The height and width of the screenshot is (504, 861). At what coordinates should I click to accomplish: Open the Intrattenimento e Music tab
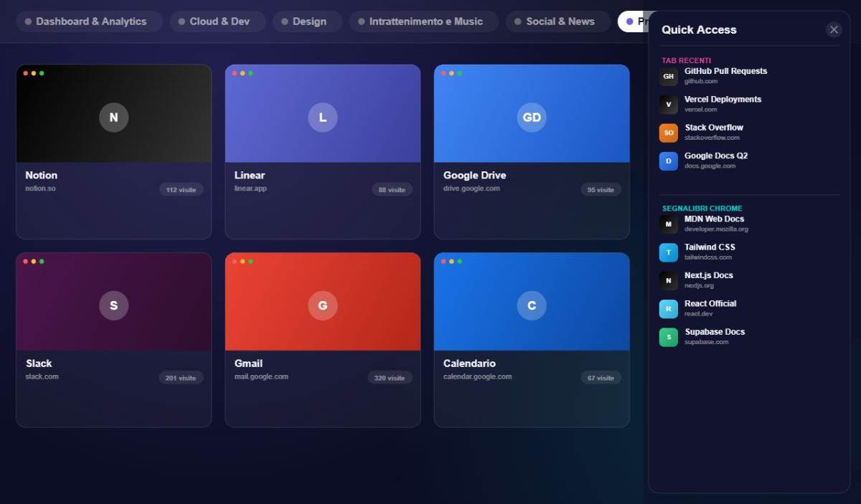click(x=424, y=22)
